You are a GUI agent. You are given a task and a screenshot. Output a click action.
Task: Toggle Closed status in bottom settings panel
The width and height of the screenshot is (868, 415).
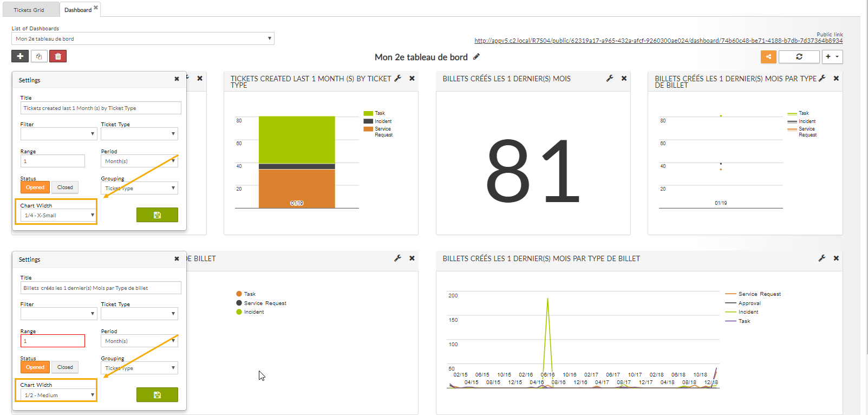point(65,367)
